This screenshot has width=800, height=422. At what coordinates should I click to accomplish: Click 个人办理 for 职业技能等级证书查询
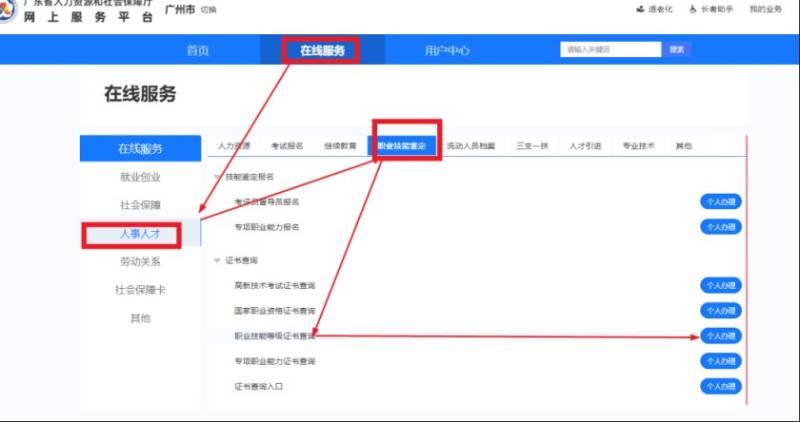[721, 336]
